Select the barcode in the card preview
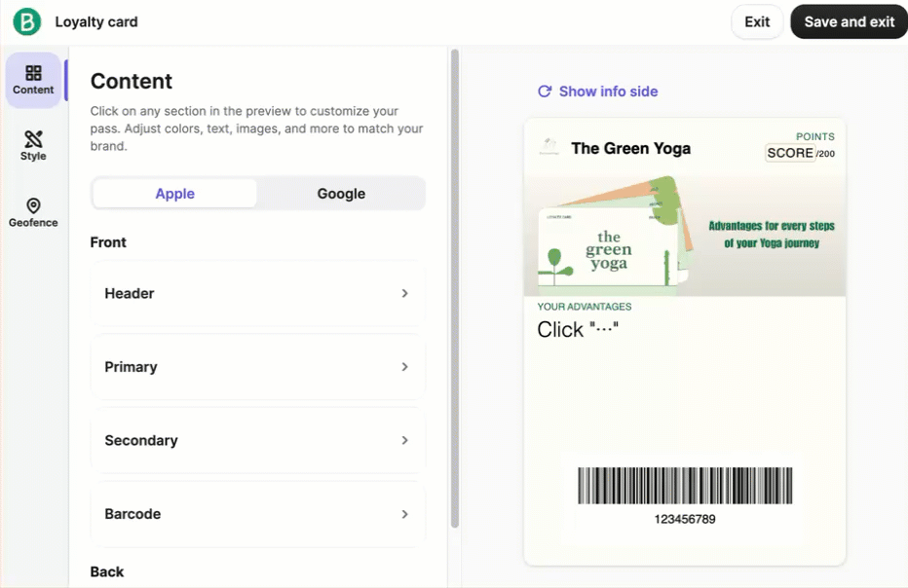 [x=685, y=486]
